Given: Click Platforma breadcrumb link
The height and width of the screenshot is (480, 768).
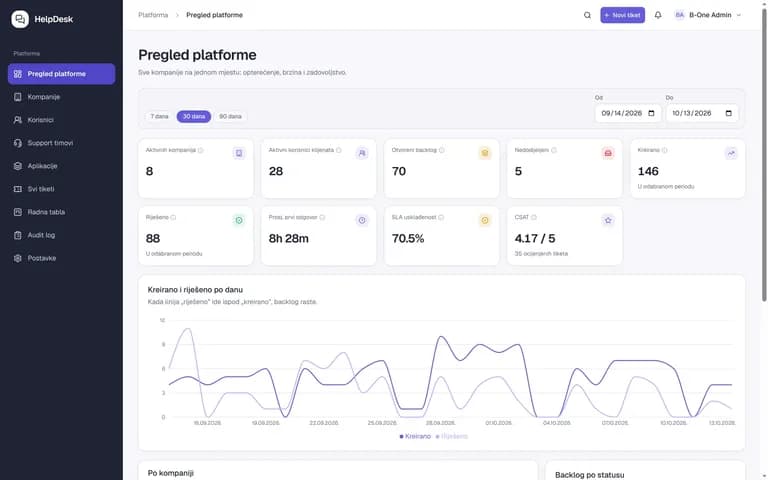Looking at the screenshot, I should pyautogui.click(x=153, y=15).
